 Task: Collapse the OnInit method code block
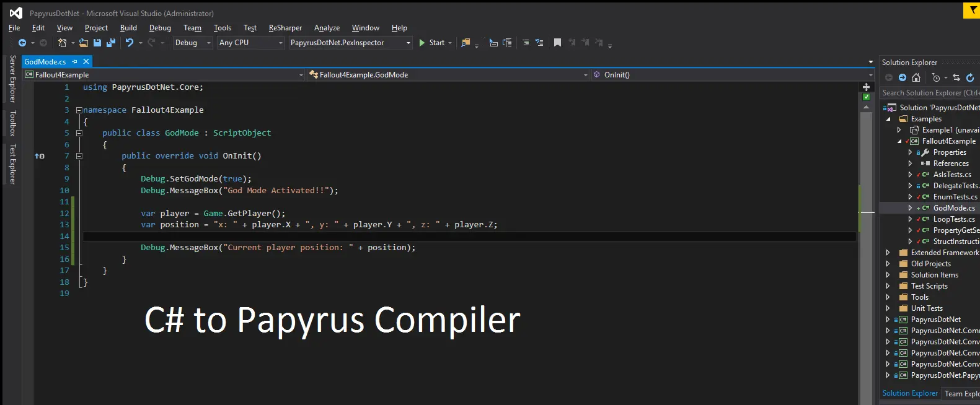(x=79, y=156)
